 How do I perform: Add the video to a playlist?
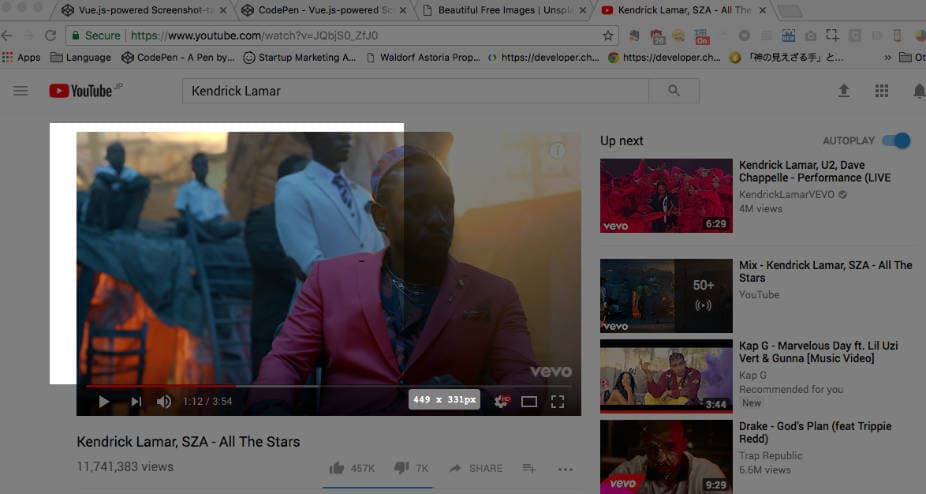tap(529, 469)
